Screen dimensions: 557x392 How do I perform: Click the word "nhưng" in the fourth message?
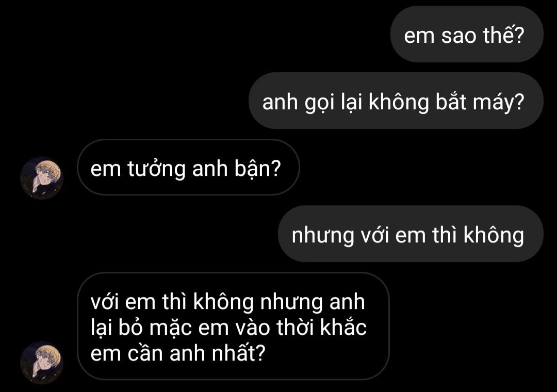pos(322,236)
